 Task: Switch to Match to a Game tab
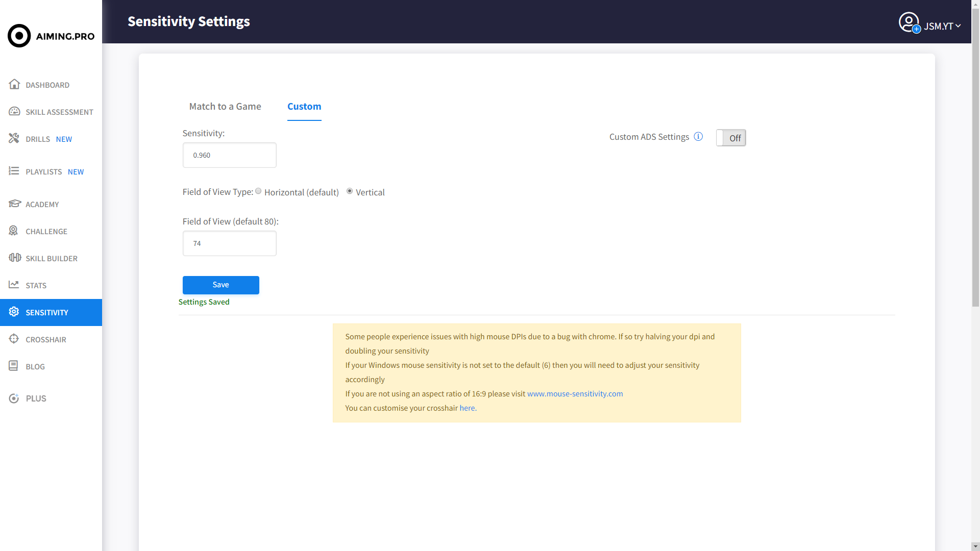tap(225, 107)
